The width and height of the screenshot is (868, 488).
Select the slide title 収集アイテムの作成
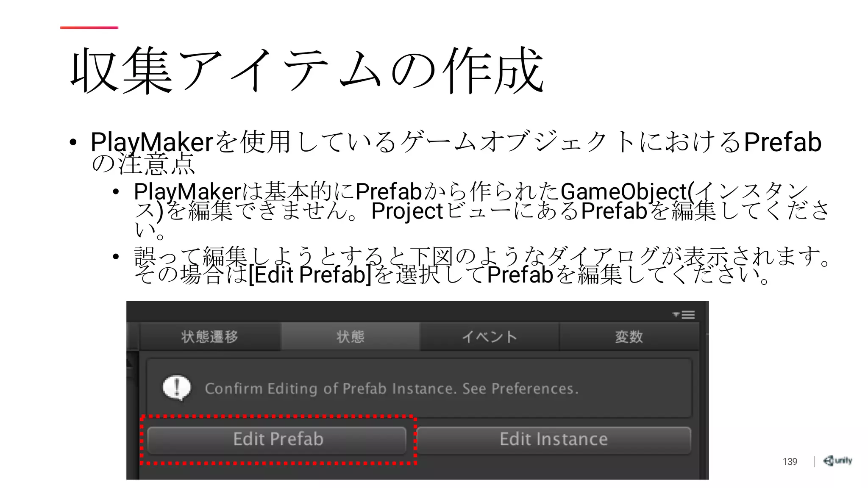pos(307,71)
